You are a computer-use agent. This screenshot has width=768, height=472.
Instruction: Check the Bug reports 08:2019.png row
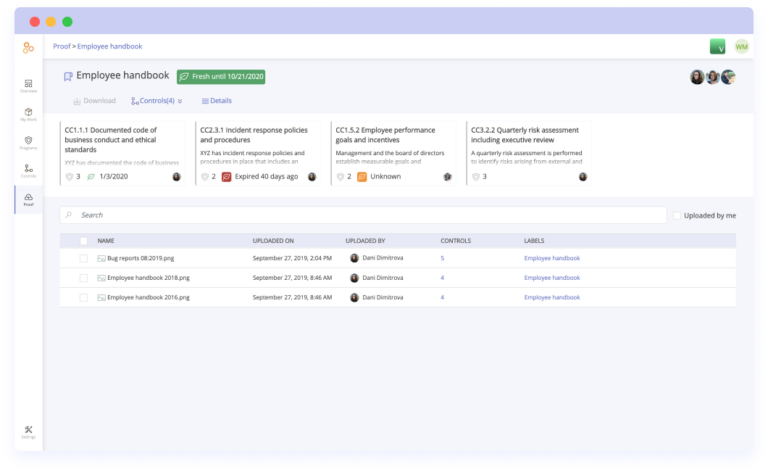(84, 258)
